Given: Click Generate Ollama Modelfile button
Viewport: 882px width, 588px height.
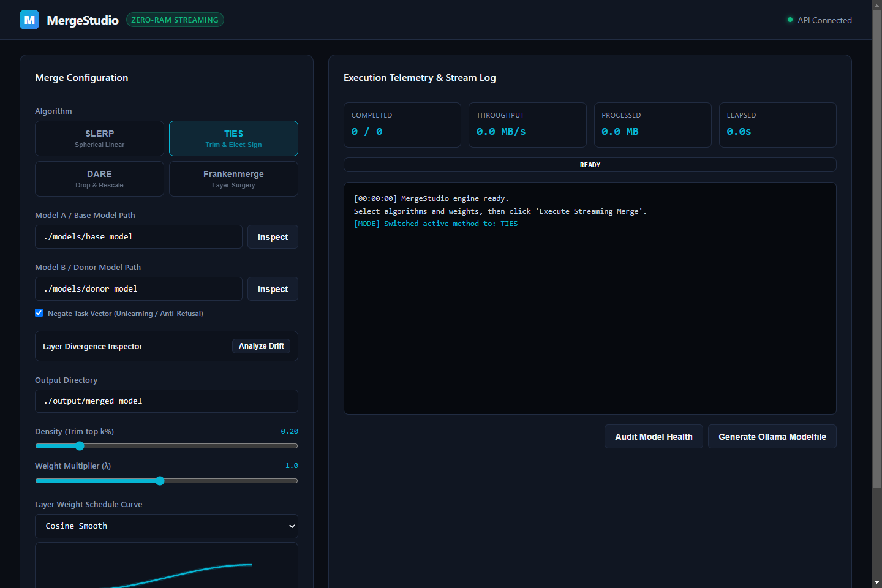Looking at the screenshot, I should coord(772,437).
